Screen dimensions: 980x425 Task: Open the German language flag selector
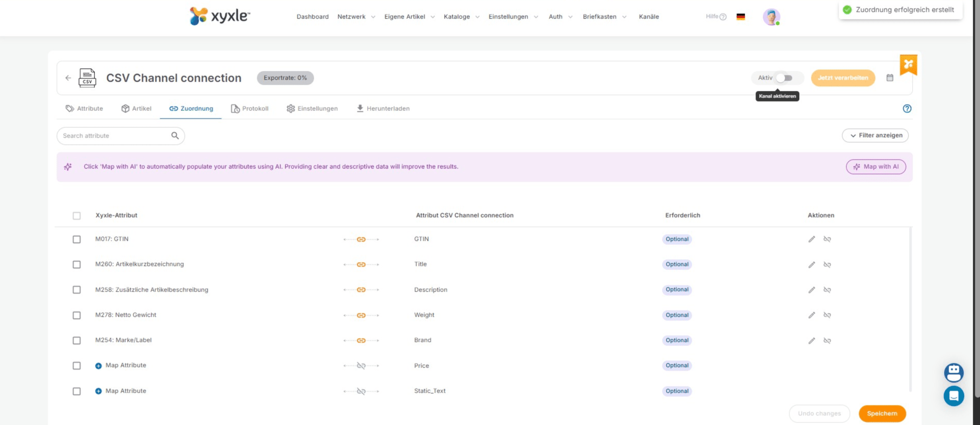[741, 17]
